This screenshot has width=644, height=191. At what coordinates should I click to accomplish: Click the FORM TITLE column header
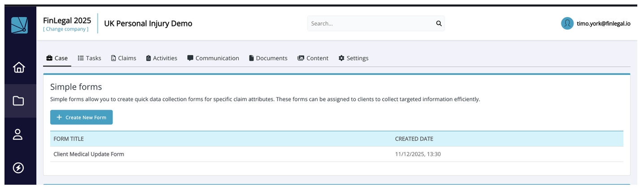click(69, 139)
